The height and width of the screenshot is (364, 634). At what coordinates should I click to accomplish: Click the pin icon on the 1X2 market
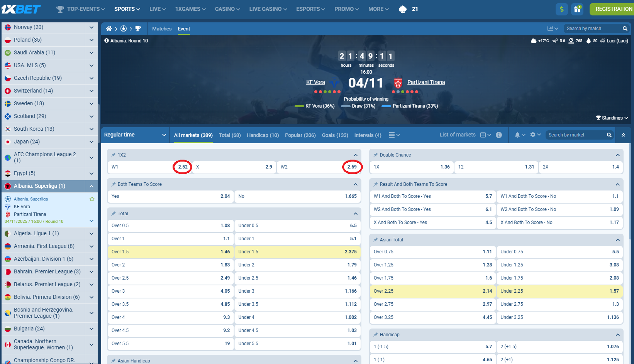112,155
